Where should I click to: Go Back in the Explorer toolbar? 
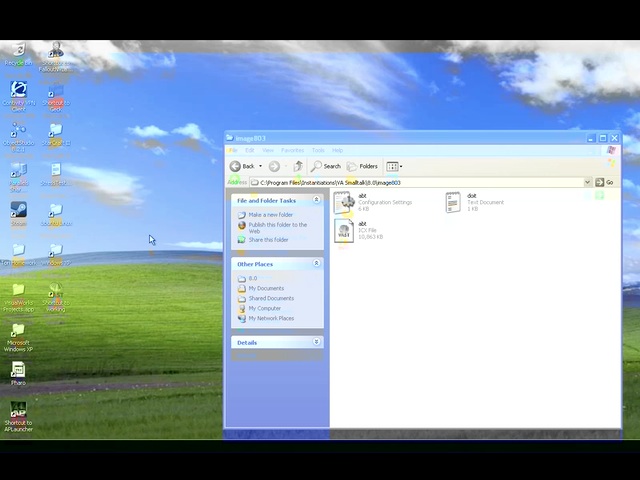[242, 166]
